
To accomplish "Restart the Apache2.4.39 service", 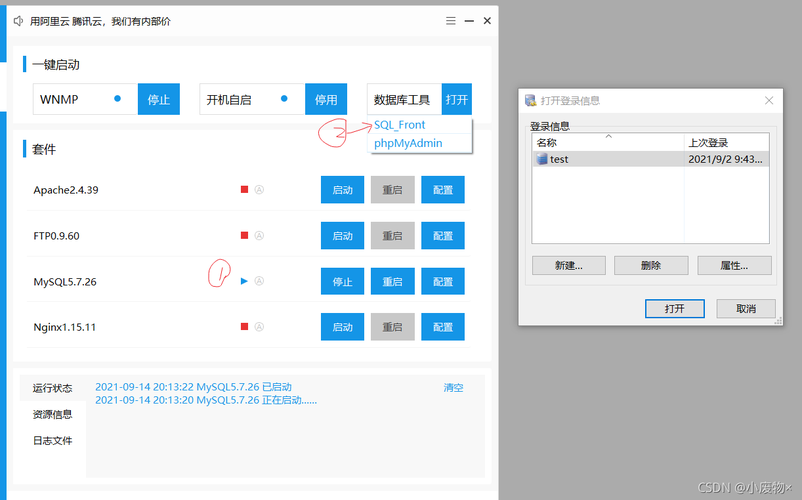I will (392, 190).
